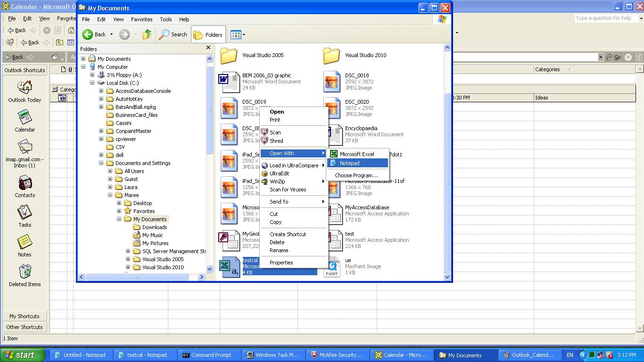Toggle the Folders pane button
This screenshot has height=362, width=644.
click(208, 35)
